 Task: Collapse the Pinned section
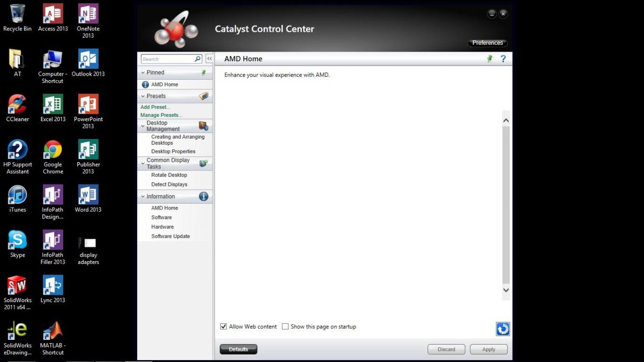[143, 72]
